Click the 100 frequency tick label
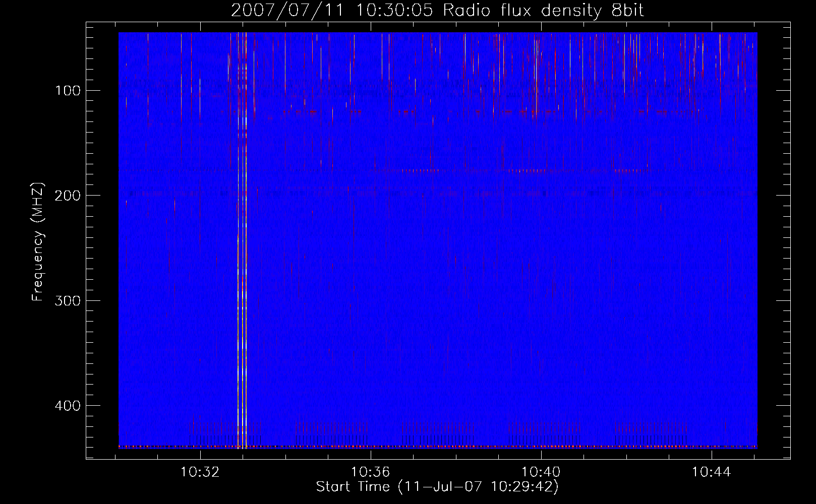This screenshot has width=816, height=504. [68, 91]
